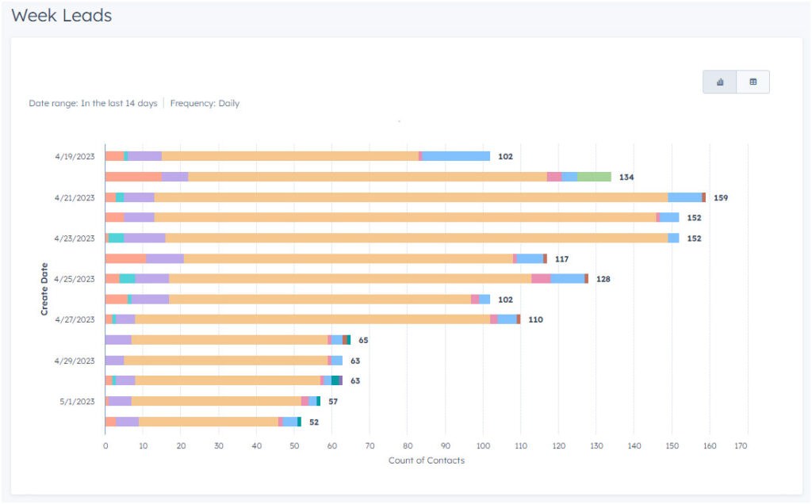
Task: Click the 159 total label
Action: tap(721, 198)
